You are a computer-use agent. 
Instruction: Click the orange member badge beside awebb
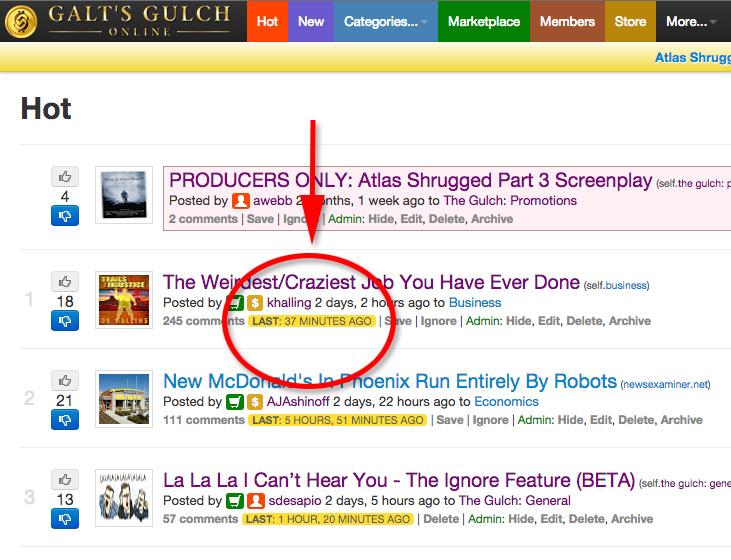pos(241,201)
